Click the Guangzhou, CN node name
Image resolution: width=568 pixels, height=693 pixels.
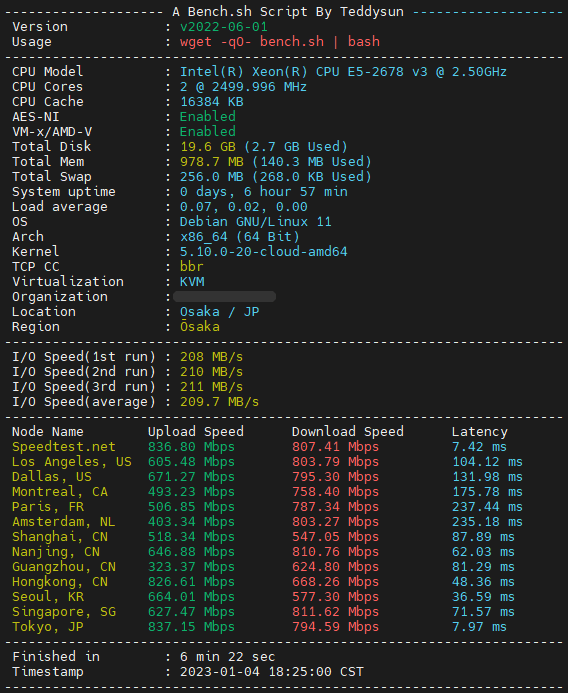pos(64,567)
